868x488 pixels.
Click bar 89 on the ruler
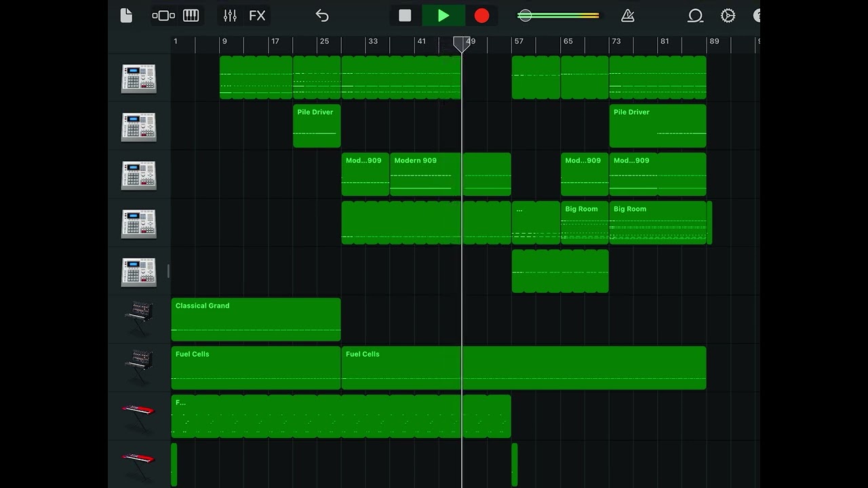click(714, 41)
